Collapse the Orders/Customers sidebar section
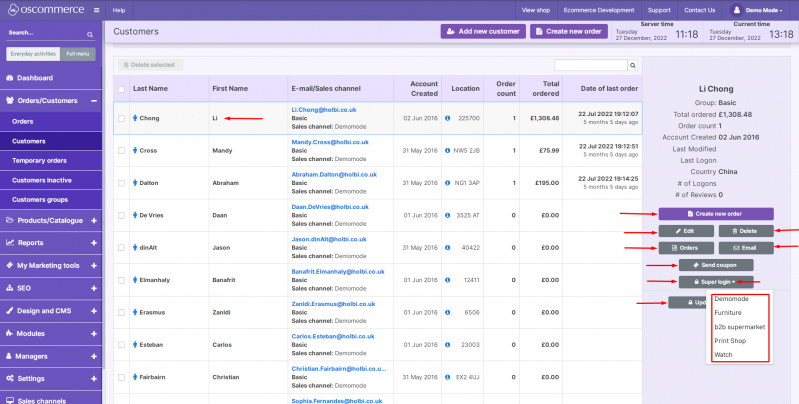The height and width of the screenshot is (404, 799). [93, 100]
